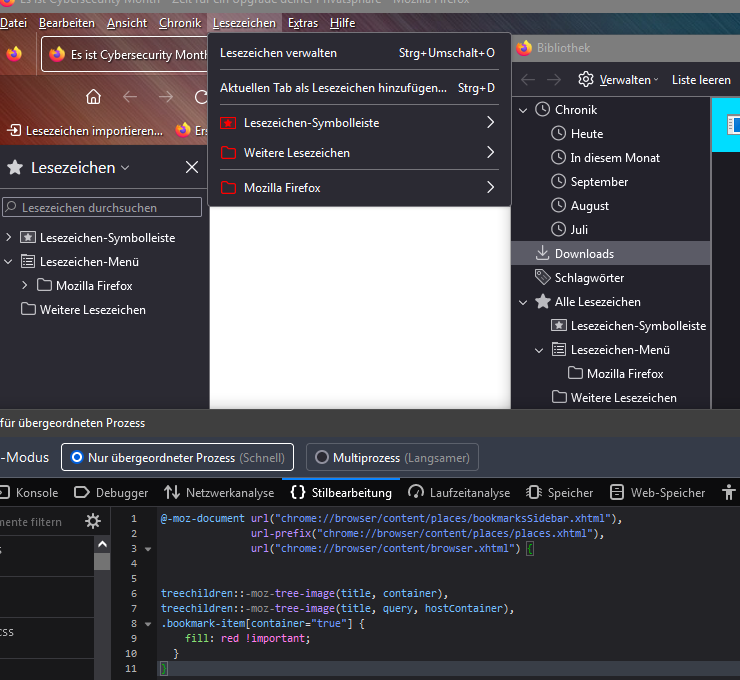Expand Lesezeichen-Symbolleiste in sidebar tree
Viewport: 740px width, 680px height.
pyautogui.click(x=9, y=238)
